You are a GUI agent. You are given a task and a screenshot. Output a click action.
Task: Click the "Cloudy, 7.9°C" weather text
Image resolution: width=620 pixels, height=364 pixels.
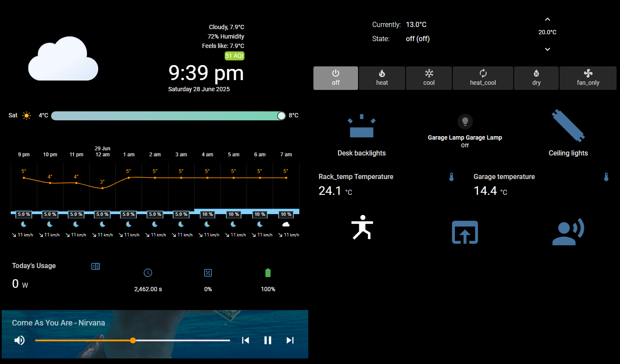[x=227, y=27]
